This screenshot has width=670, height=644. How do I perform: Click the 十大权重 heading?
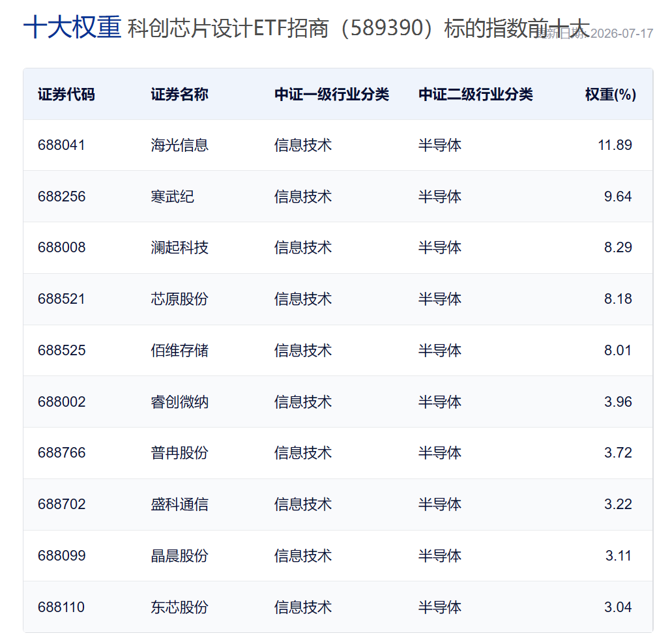[72, 27]
